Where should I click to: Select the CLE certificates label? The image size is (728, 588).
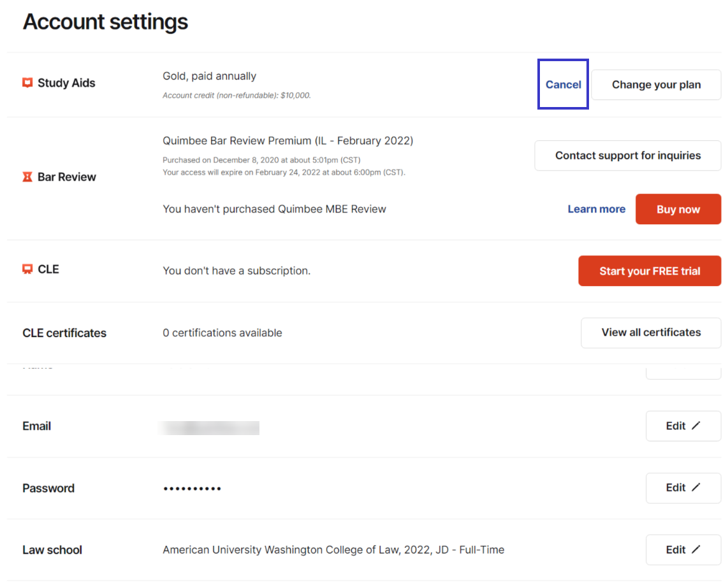(64, 333)
